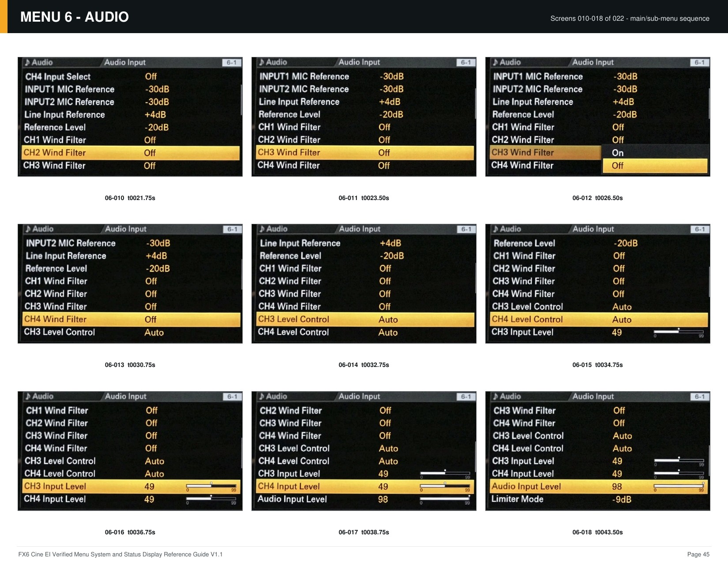Click the 'Page 45' footer text

click(x=698, y=555)
